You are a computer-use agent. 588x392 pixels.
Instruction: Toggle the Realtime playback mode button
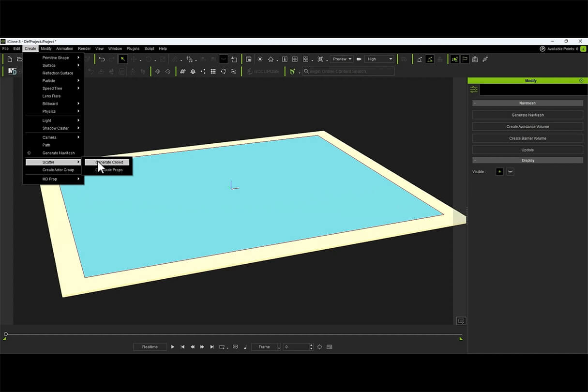pyautogui.click(x=150, y=347)
